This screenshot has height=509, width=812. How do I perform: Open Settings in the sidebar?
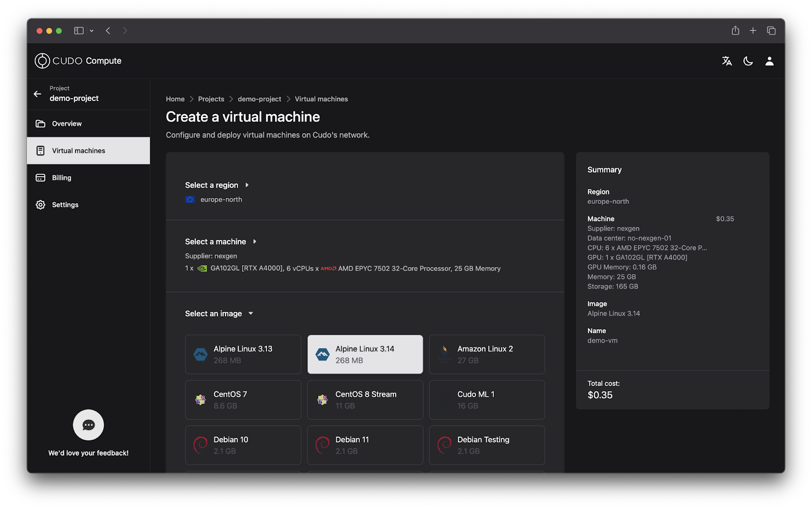click(65, 205)
